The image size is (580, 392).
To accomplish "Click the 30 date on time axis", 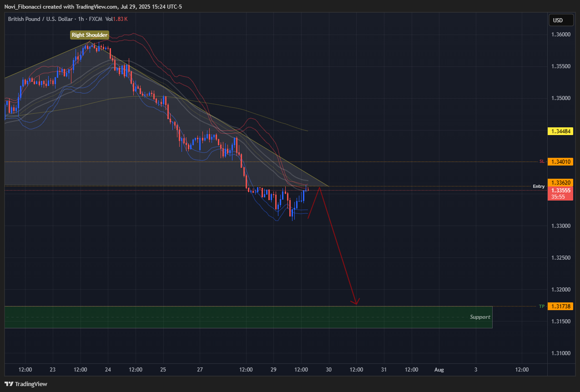I will click(x=328, y=370).
